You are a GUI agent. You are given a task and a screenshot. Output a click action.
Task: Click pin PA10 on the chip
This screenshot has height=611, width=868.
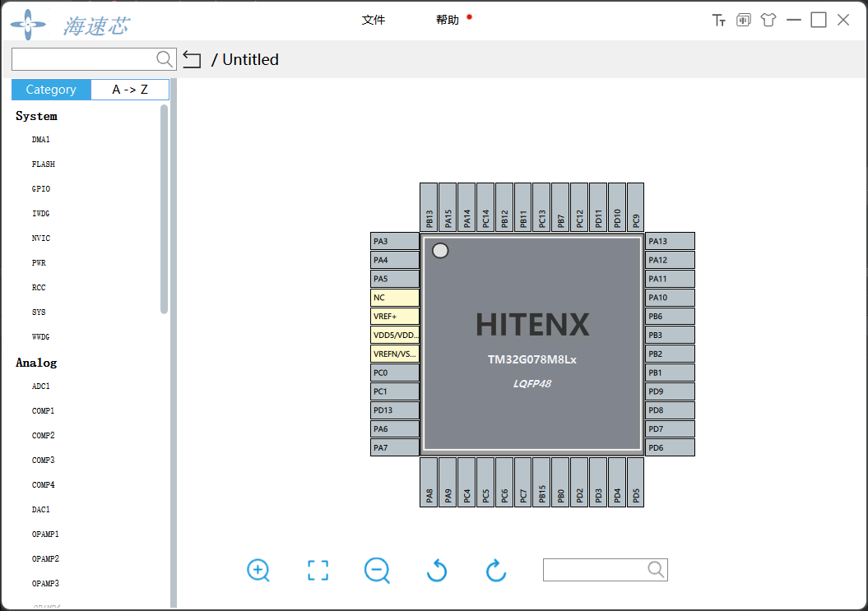[670, 298]
